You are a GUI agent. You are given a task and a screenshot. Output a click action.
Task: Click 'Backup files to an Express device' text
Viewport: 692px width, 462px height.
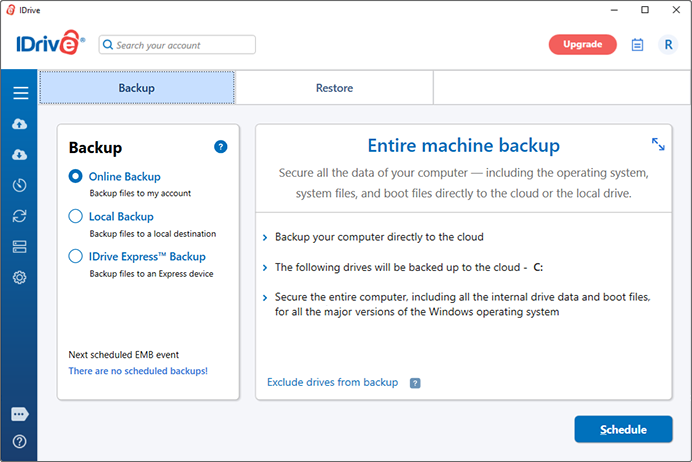pyautogui.click(x=151, y=274)
